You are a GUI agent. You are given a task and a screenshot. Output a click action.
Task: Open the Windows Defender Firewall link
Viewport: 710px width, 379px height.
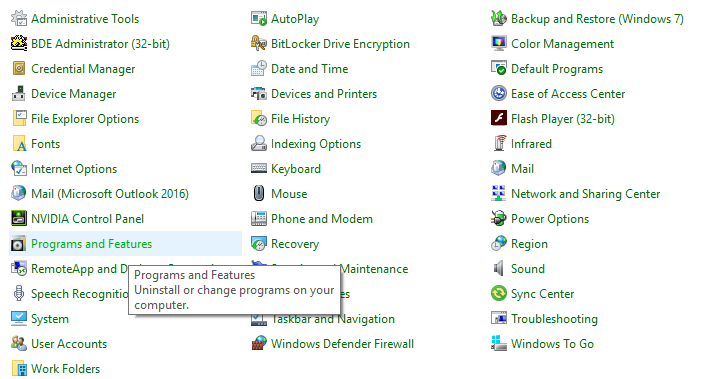(x=342, y=344)
